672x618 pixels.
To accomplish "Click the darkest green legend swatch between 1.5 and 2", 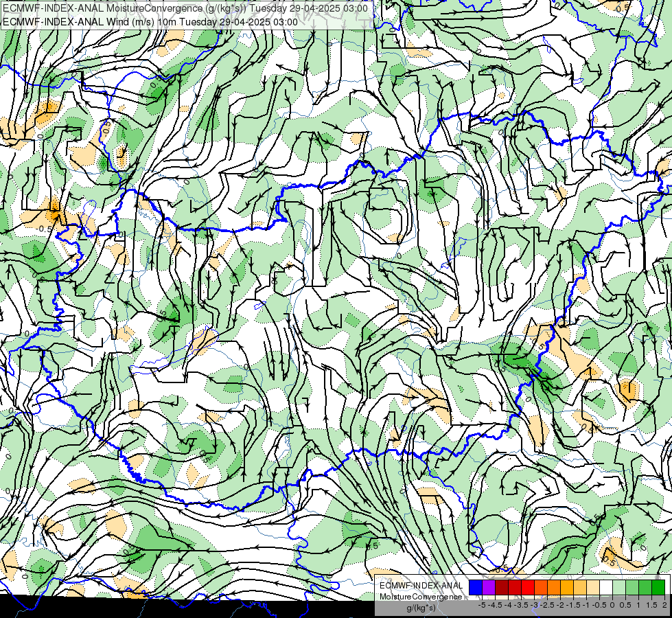I will pos(658,588).
